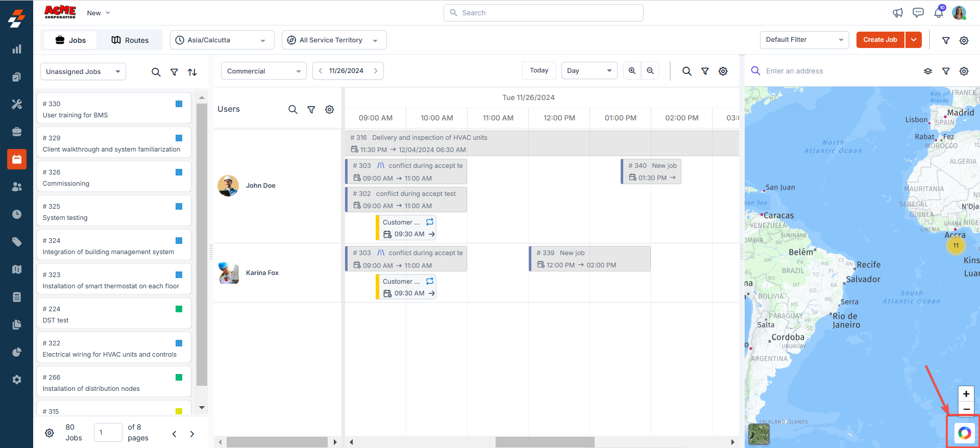980x448 pixels.
Task: Open the chat messages icon
Action: tap(918, 13)
